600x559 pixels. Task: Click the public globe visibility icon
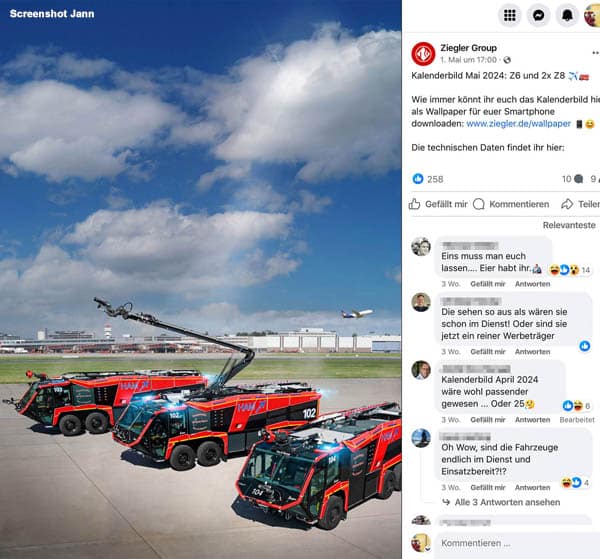507,60
